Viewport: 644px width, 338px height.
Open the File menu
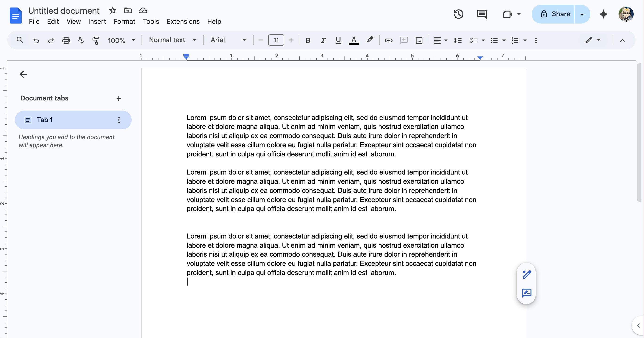pyautogui.click(x=34, y=21)
